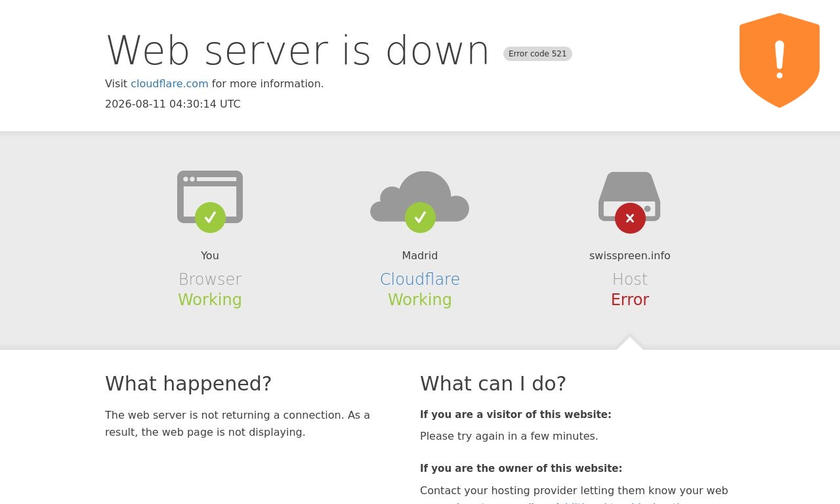Click the 'What happened?' heading
The height and width of the screenshot is (504, 840).
pos(188,384)
